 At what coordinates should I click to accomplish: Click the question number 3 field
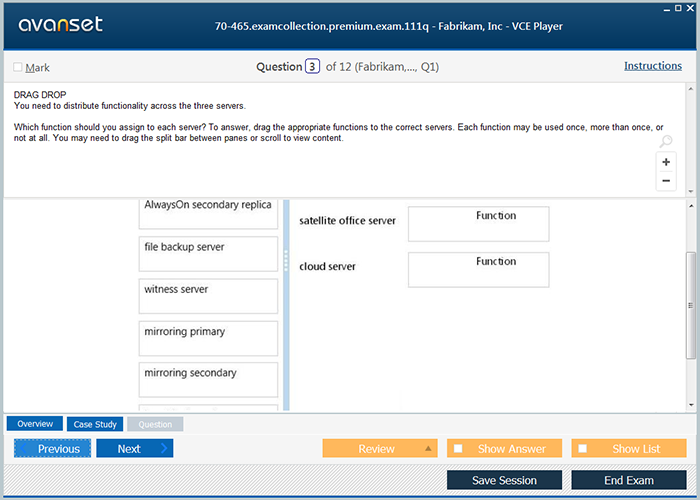click(x=312, y=67)
